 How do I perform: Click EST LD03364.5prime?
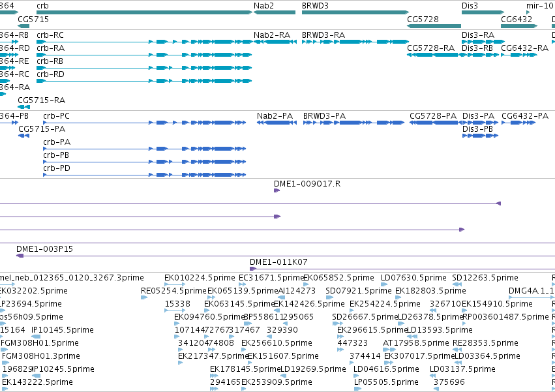pyautogui.click(x=458, y=363)
